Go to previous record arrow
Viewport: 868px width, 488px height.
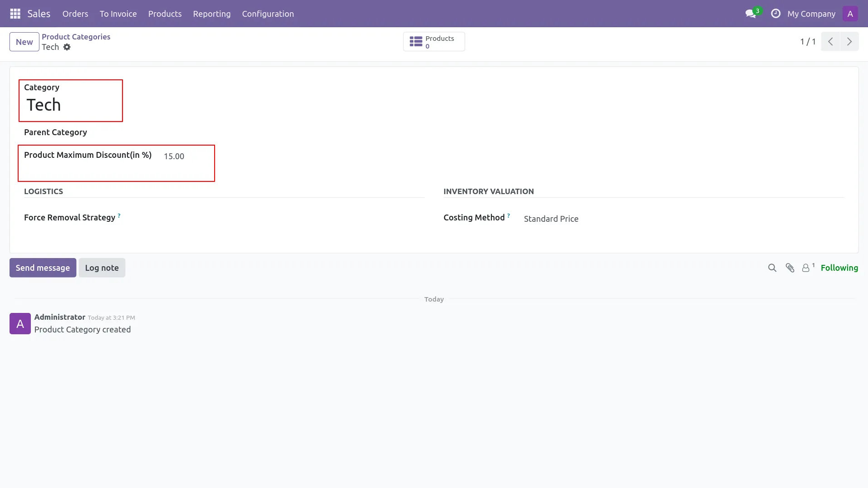tap(830, 42)
